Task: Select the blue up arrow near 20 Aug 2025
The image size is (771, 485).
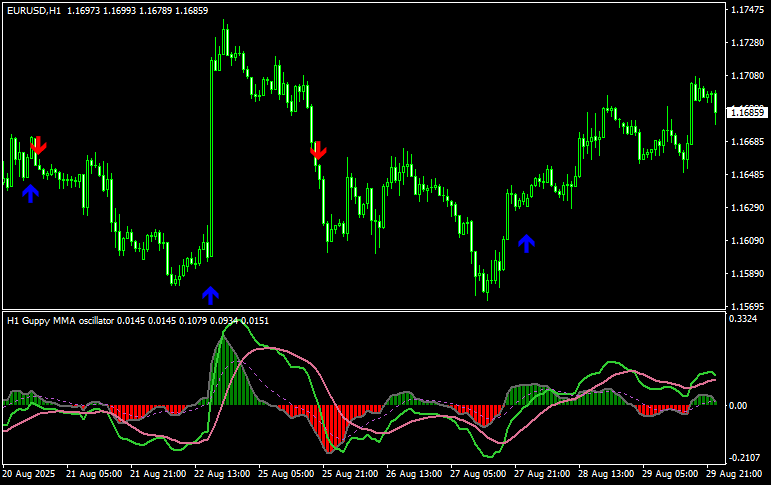Action: [x=30, y=194]
